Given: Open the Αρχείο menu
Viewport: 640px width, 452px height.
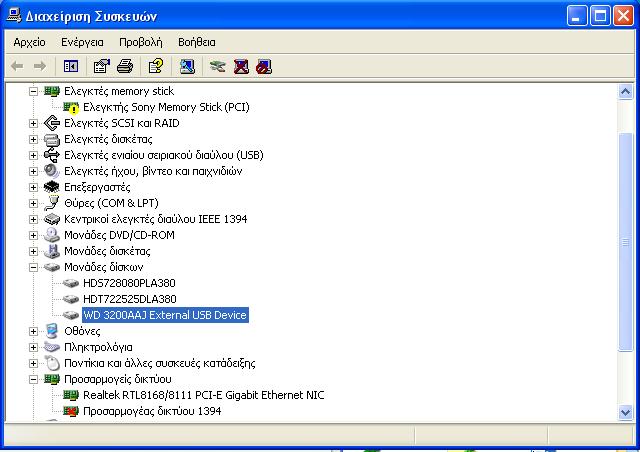Looking at the screenshot, I should click(29, 42).
